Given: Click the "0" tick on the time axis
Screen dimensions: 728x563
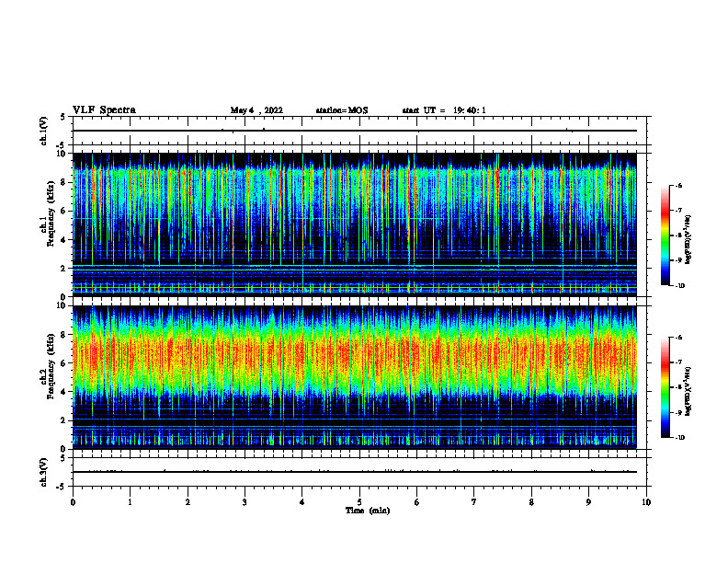Looking at the screenshot, I should point(73,502).
